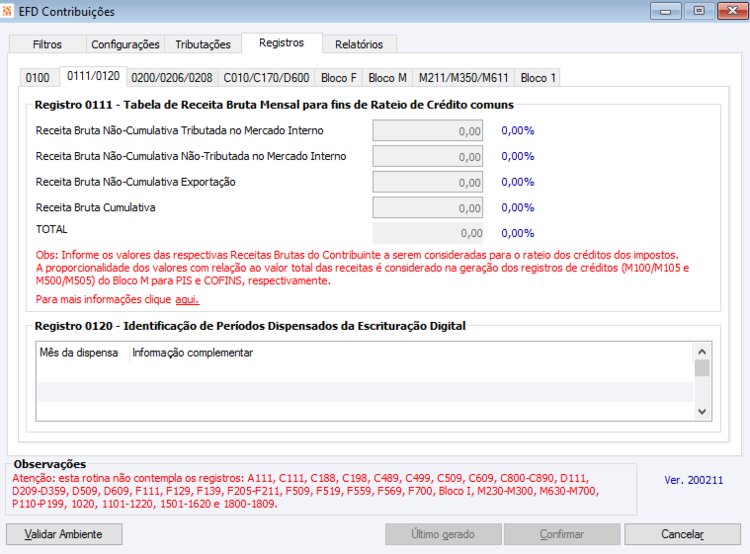Click Receita Bruta Não-Tributada no Mercado Interno field
Viewport: 750px width, 554px height.
428,156
